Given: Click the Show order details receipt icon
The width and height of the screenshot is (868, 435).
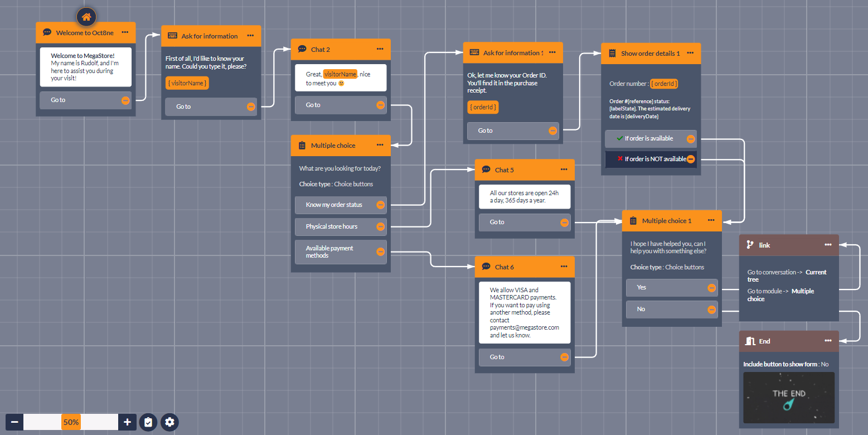Looking at the screenshot, I should 611,54.
